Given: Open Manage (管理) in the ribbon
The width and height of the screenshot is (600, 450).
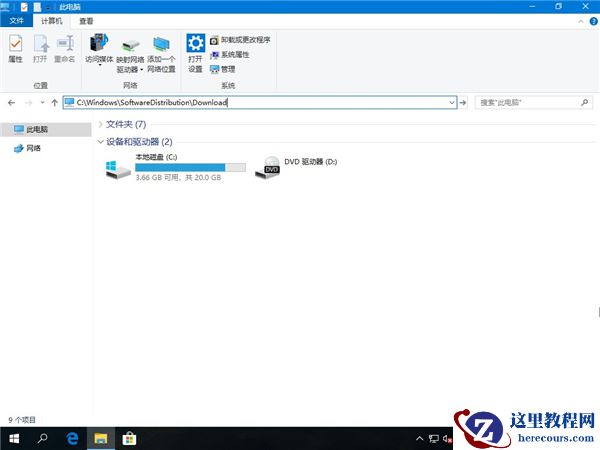Looking at the screenshot, I should (x=222, y=69).
